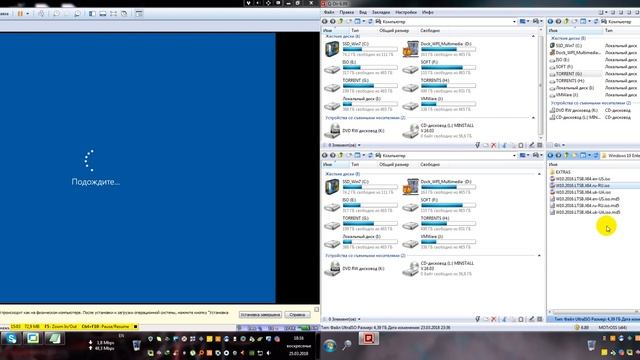Click Forward arrow in top-left Q-Dir pane
640x360 pixels.
(x=333, y=21)
